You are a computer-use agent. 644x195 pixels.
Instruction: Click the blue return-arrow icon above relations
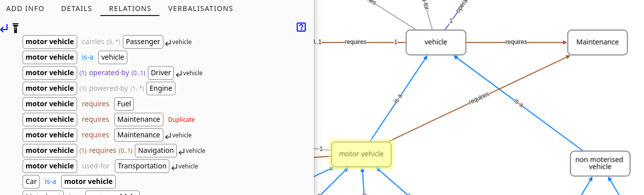point(4,28)
